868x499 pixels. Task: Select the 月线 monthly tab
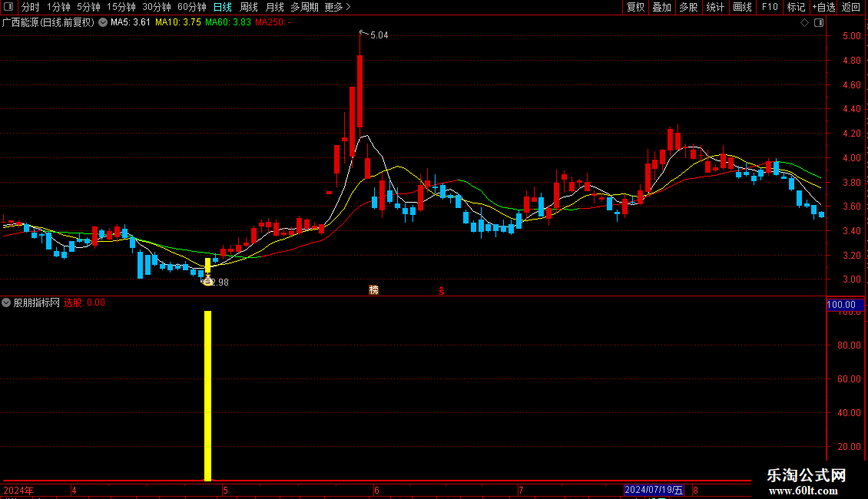274,7
